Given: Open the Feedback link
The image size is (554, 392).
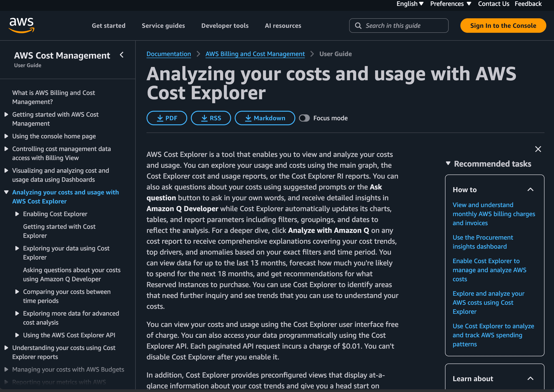Looking at the screenshot, I should (x=528, y=4).
